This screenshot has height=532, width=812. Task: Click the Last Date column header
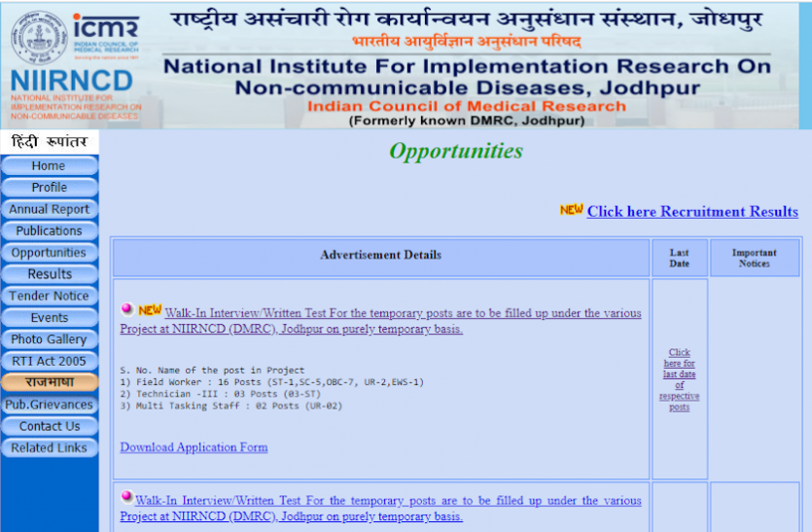click(680, 258)
